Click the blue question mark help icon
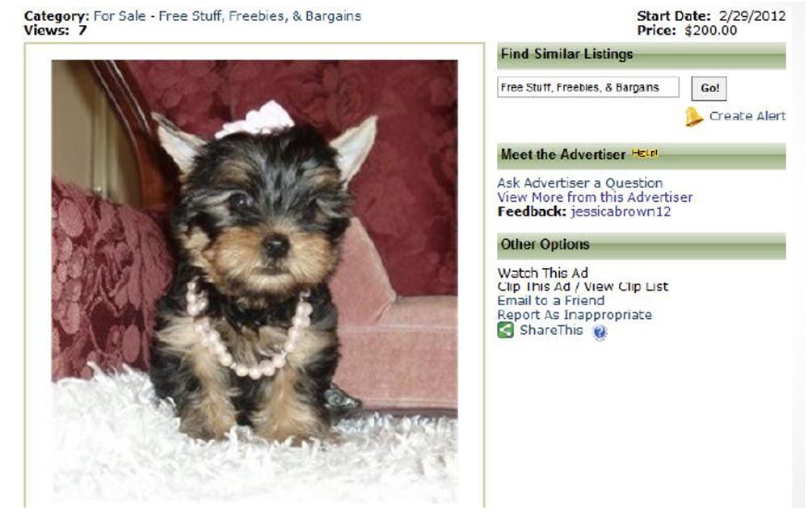This screenshot has width=808, height=532. (600, 332)
